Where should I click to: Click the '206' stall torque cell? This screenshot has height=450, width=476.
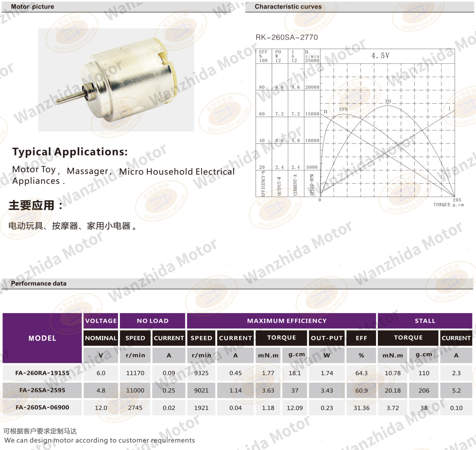[x=424, y=391]
